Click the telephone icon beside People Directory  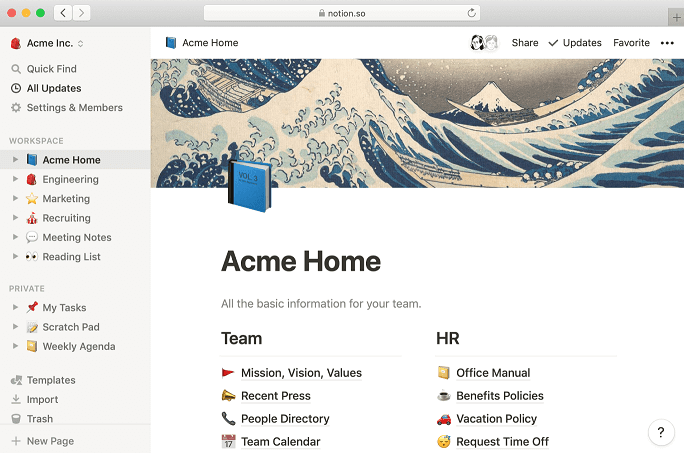coord(228,419)
